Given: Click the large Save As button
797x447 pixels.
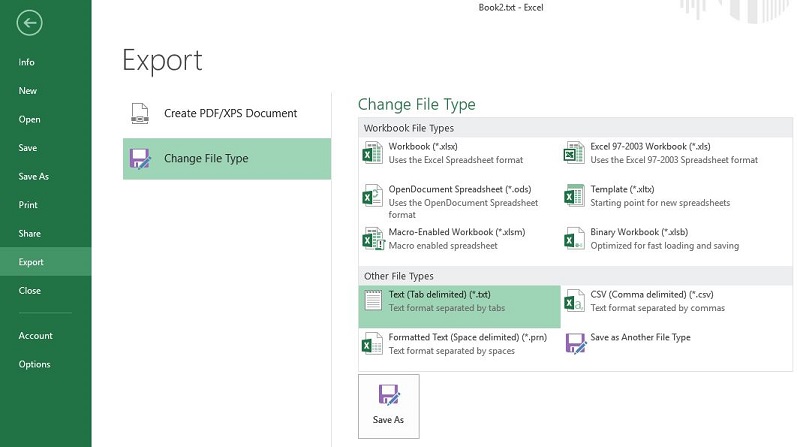Looking at the screenshot, I should tap(389, 406).
